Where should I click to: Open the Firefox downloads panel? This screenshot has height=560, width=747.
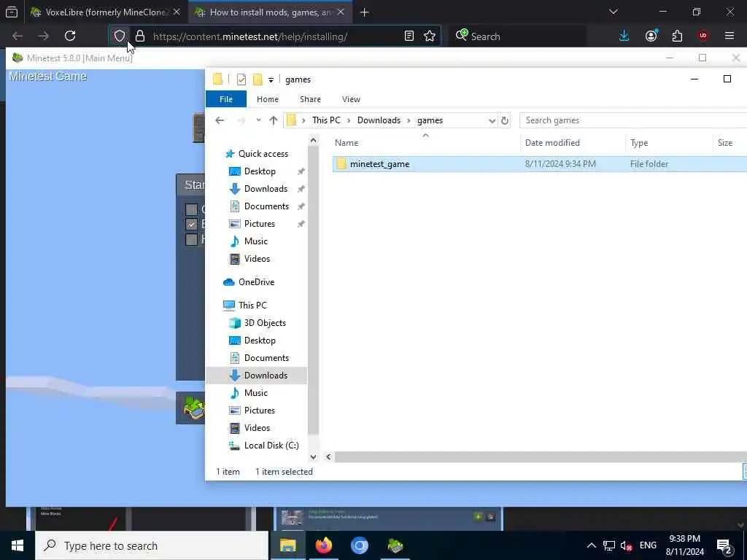pyautogui.click(x=624, y=36)
